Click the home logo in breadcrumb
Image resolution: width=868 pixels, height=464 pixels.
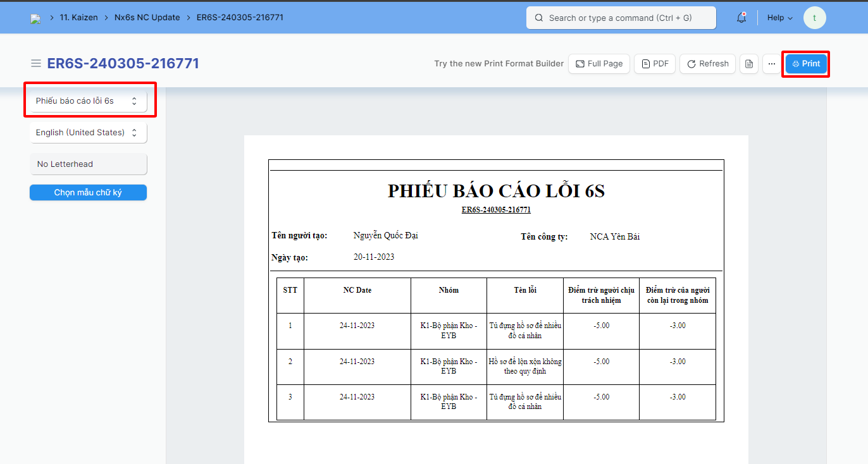tap(35, 18)
